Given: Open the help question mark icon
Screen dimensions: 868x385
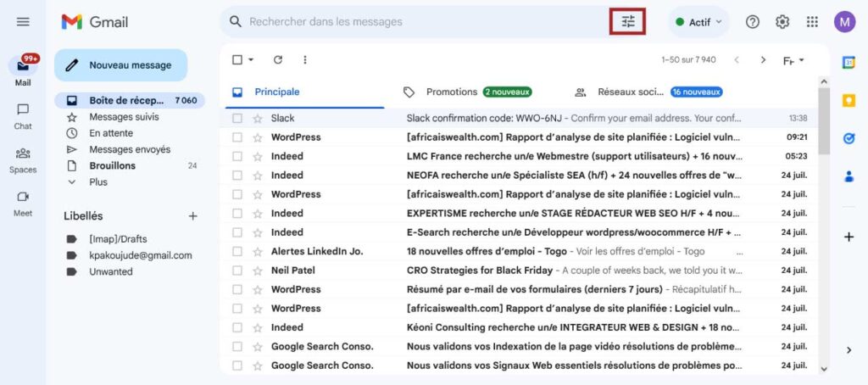Looking at the screenshot, I should point(753,22).
